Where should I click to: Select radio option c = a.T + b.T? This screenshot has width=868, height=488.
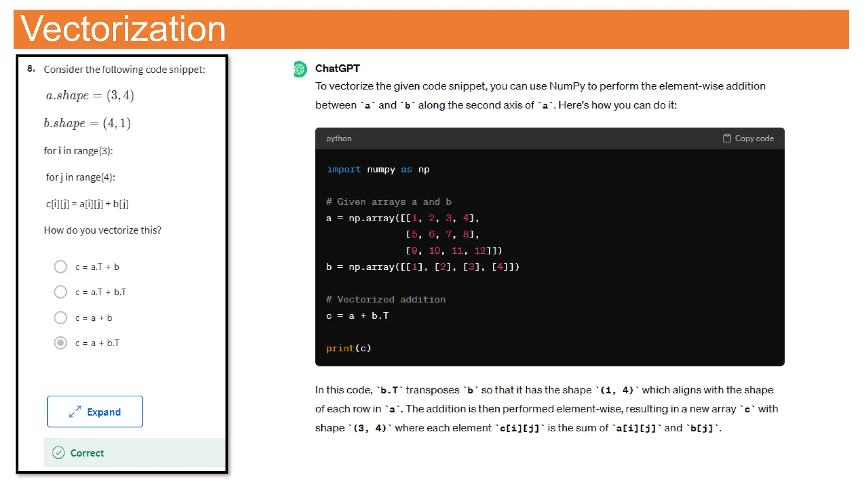(x=61, y=292)
